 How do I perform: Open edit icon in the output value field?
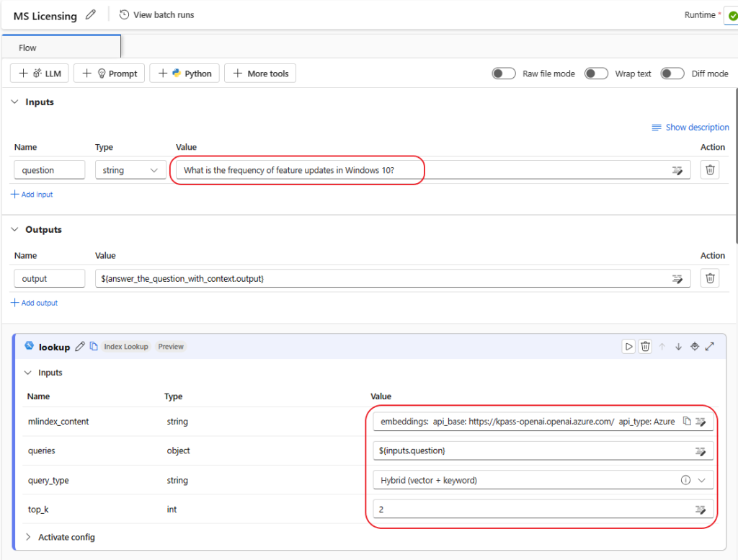677,279
